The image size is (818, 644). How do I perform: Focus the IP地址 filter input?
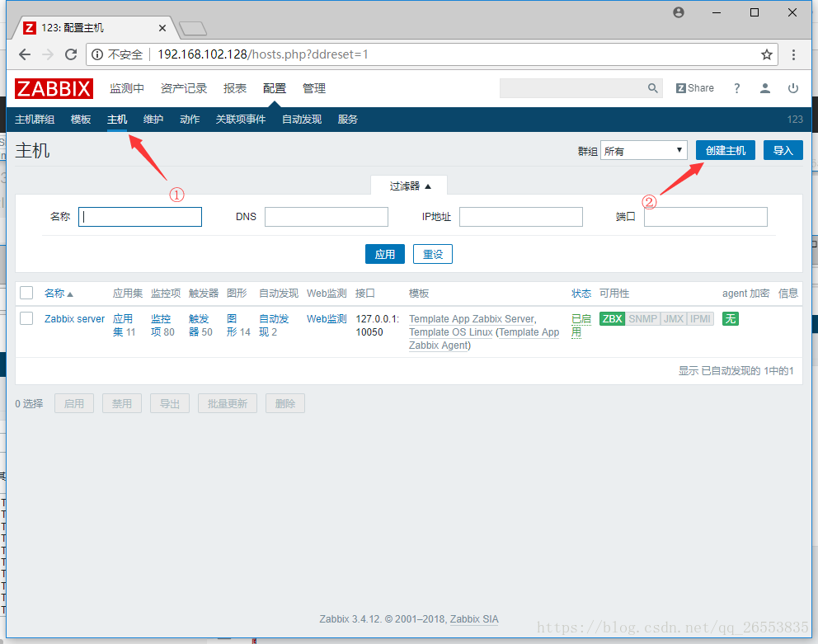(520, 217)
